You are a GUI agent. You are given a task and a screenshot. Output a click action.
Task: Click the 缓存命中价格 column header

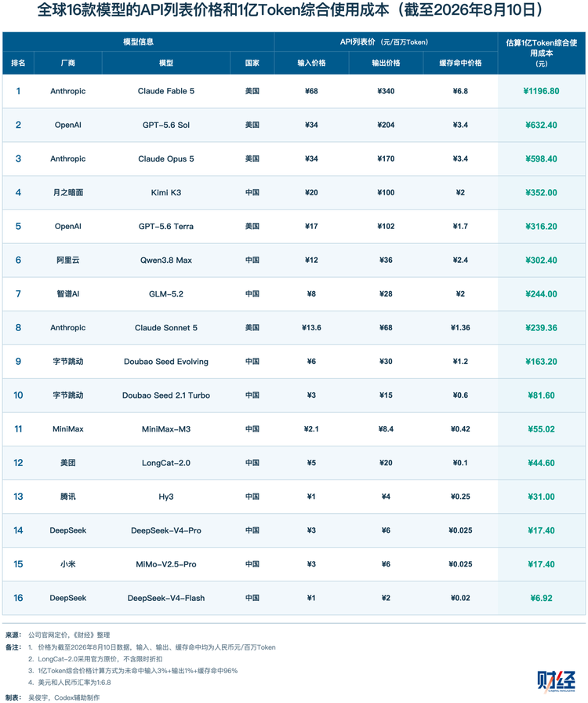pyautogui.click(x=460, y=63)
